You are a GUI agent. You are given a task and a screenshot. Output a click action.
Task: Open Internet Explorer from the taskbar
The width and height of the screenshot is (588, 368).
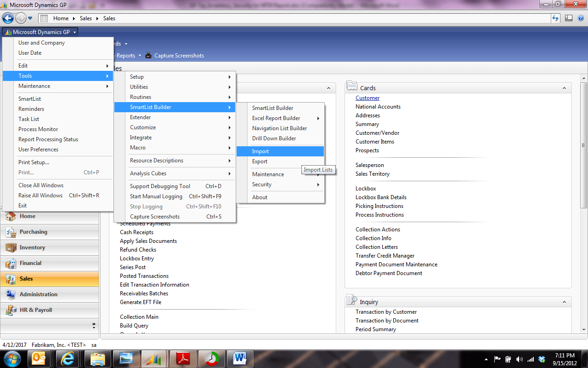(x=67, y=359)
